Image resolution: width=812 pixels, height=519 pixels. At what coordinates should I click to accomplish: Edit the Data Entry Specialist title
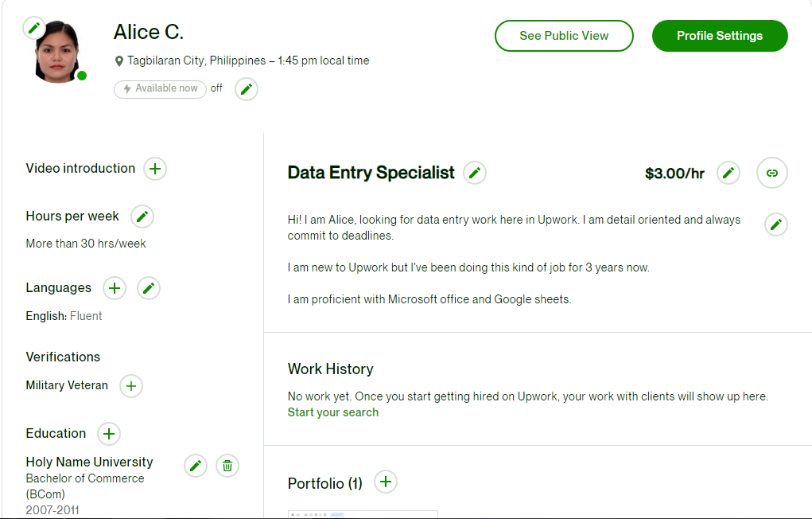pos(474,174)
